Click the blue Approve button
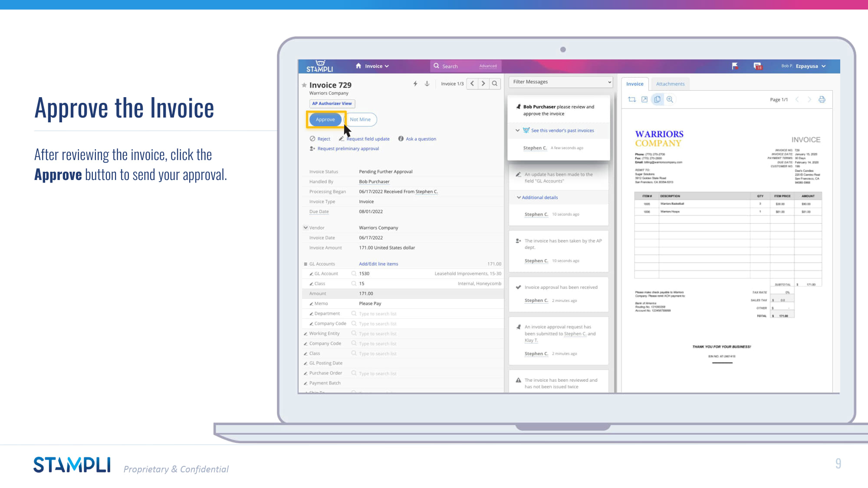The height and width of the screenshot is (488, 868). pyautogui.click(x=325, y=120)
